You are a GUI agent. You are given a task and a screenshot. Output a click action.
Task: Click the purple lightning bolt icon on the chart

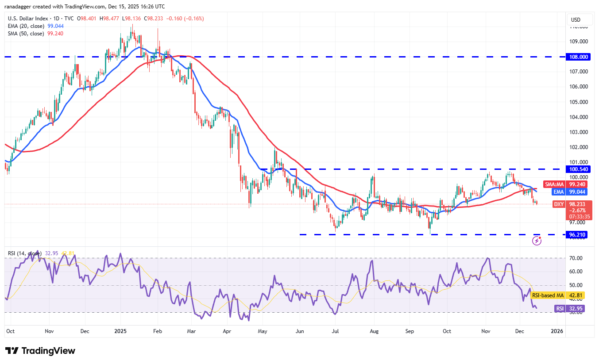pyautogui.click(x=537, y=240)
